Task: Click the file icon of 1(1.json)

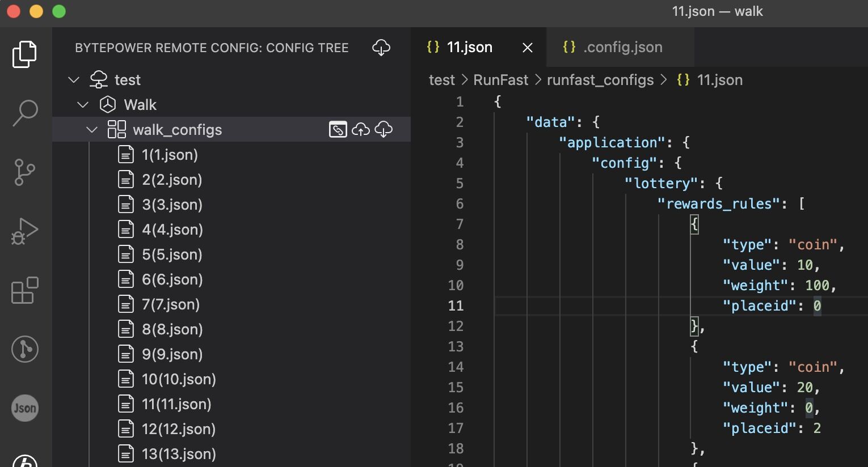Action: click(126, 155)
